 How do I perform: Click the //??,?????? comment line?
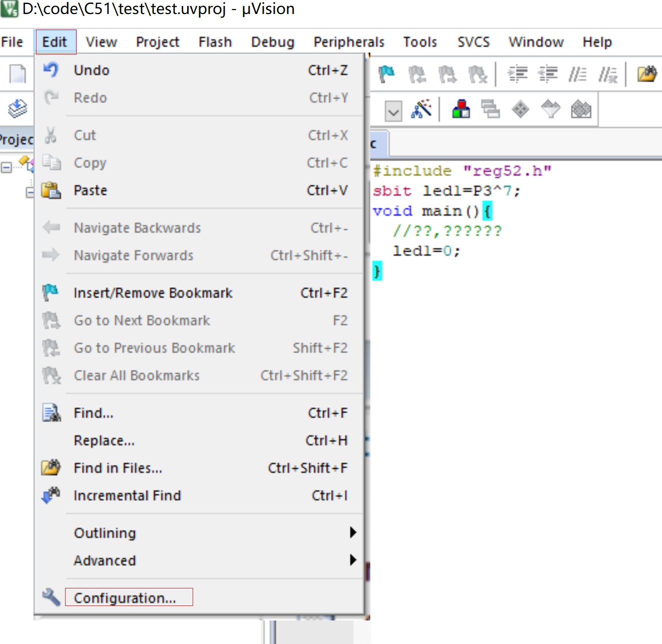(x=447, y=231)
